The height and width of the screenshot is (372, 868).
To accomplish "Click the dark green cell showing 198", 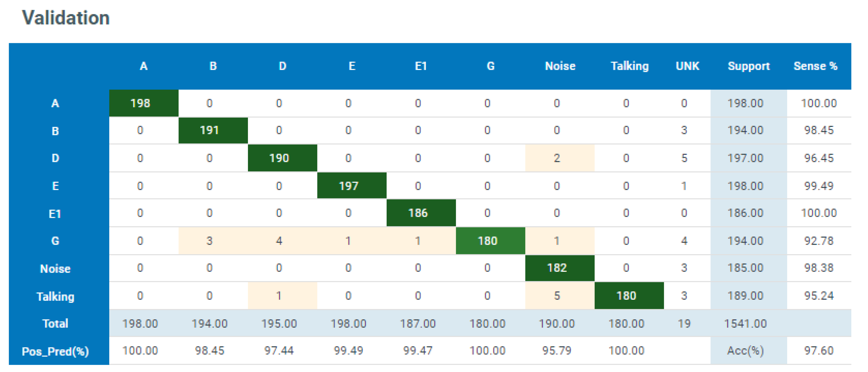I will [143, 103].
